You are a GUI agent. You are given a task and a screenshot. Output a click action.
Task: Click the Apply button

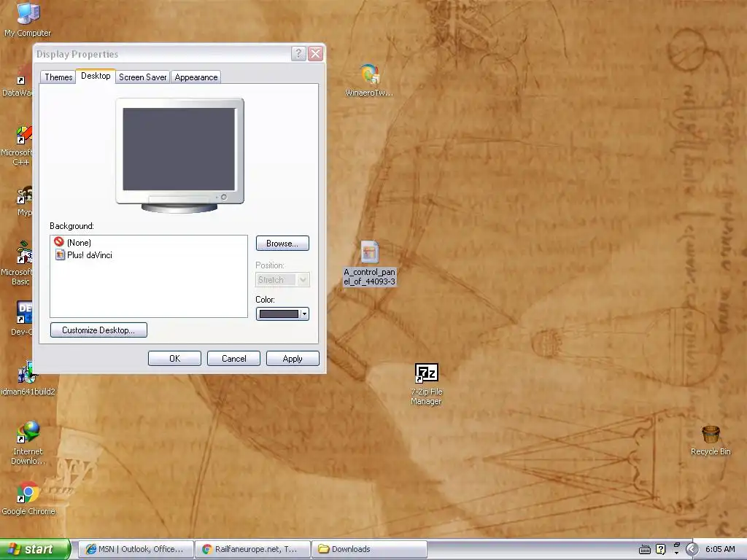[293, 359]
